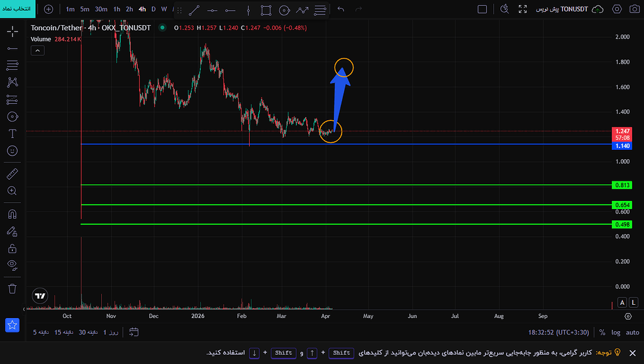Switch to 30m timeframe
644x364 pixels.
(x=101, y=9)
